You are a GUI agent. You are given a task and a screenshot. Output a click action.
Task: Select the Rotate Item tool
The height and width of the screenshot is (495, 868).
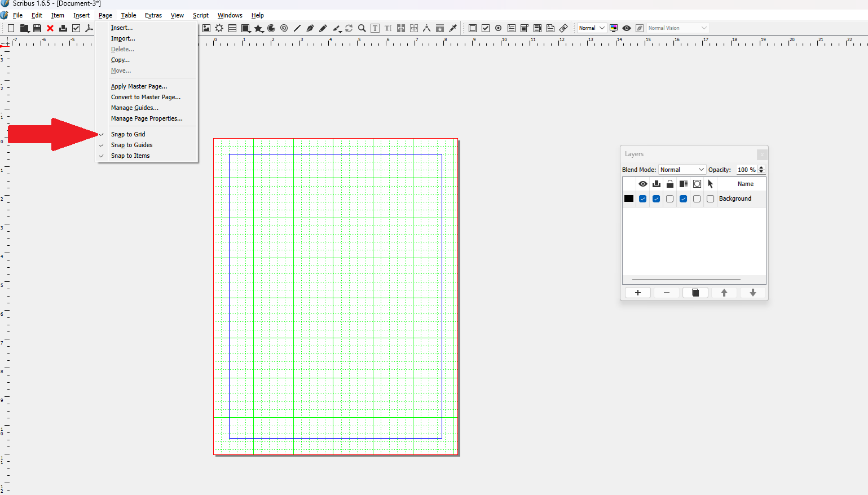tap(349, 28)
